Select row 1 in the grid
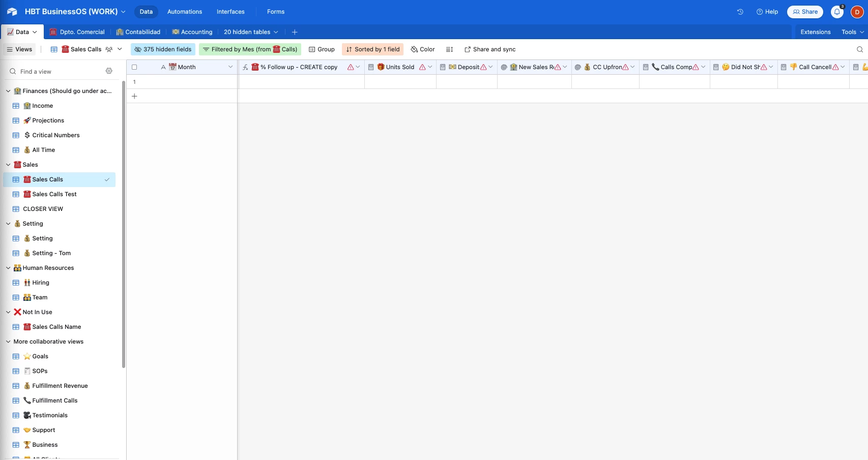 (x=134, y=82)
